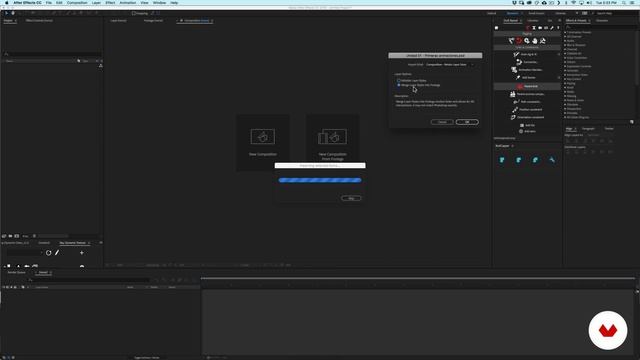Open the File menu

click(49, 3)
